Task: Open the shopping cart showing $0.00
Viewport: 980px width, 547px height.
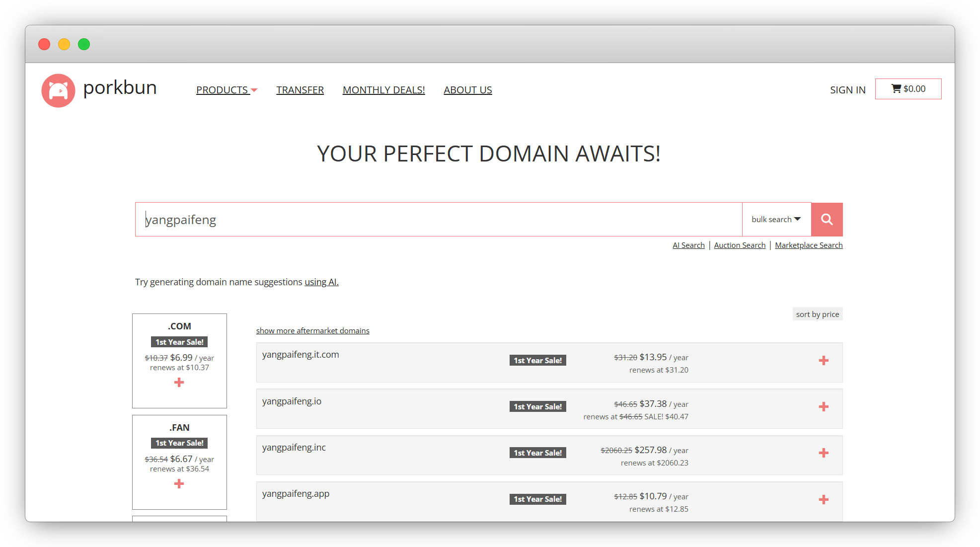Action: pyautogui.click(x=908, y=89)
